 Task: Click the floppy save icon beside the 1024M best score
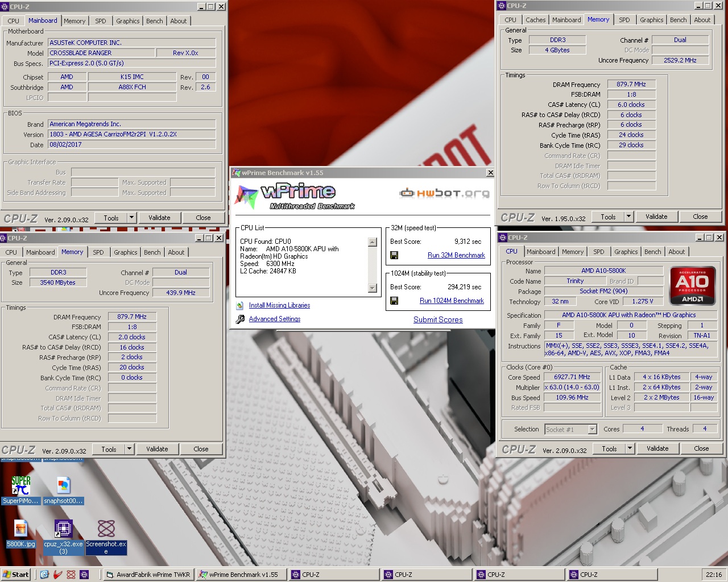click(x=394, y=301)
